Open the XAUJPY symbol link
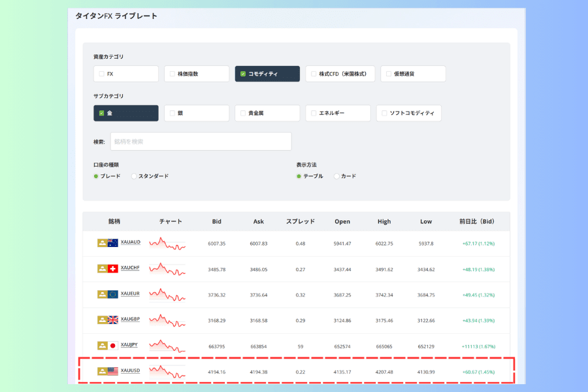 [129, 345]
